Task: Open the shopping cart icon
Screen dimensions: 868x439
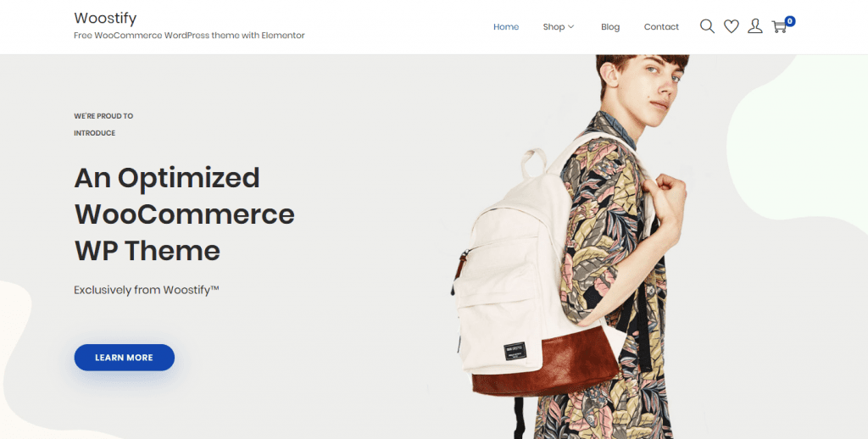Action: (x=780, y=27)
